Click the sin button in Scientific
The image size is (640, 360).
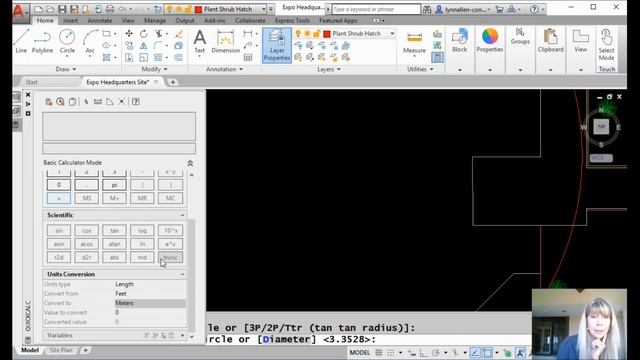(59, 231)
